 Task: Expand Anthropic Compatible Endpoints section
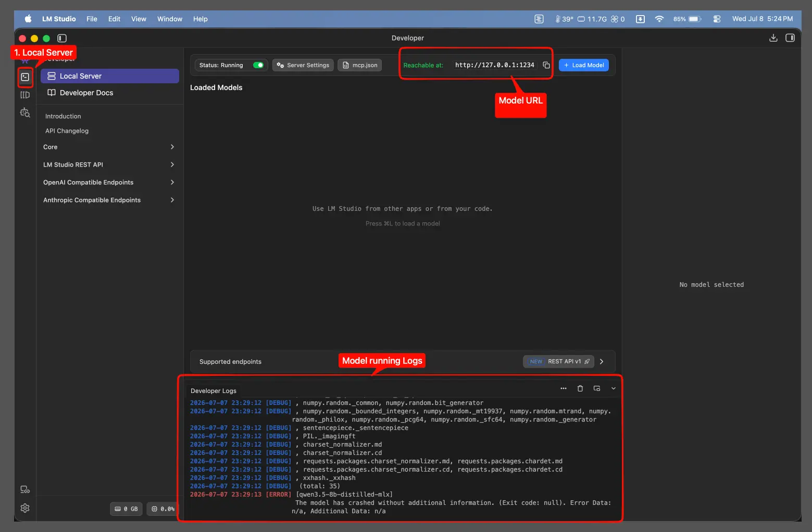[x=110, y=200]
